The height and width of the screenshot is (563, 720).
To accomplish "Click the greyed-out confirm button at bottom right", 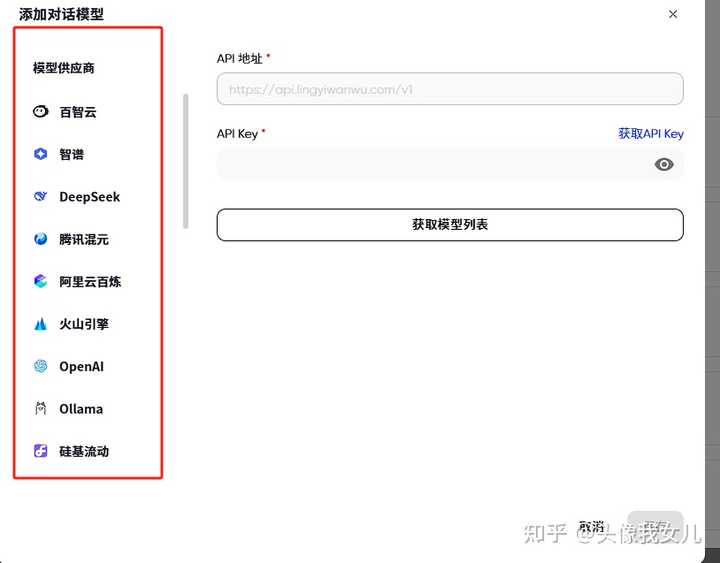I will (x=655, y=527).
